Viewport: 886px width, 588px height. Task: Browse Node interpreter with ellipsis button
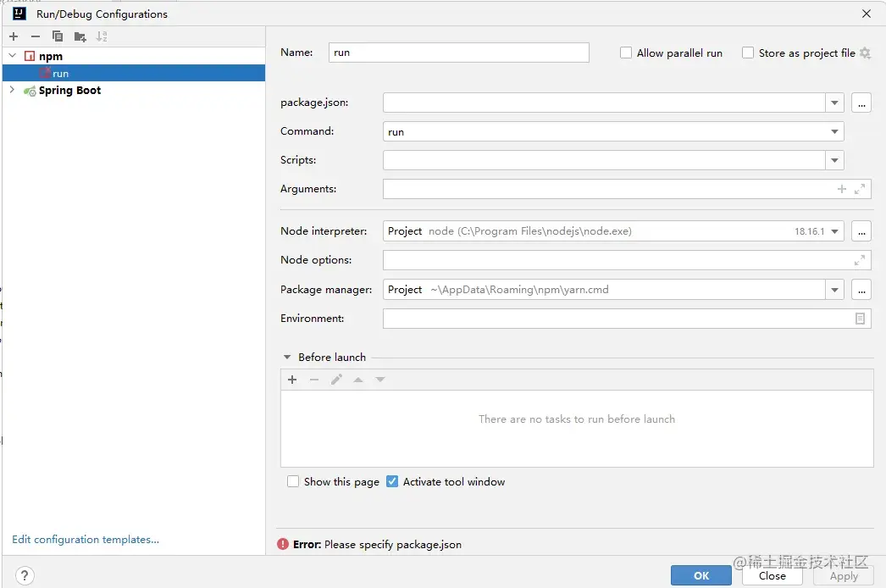(x=861, y=231)
